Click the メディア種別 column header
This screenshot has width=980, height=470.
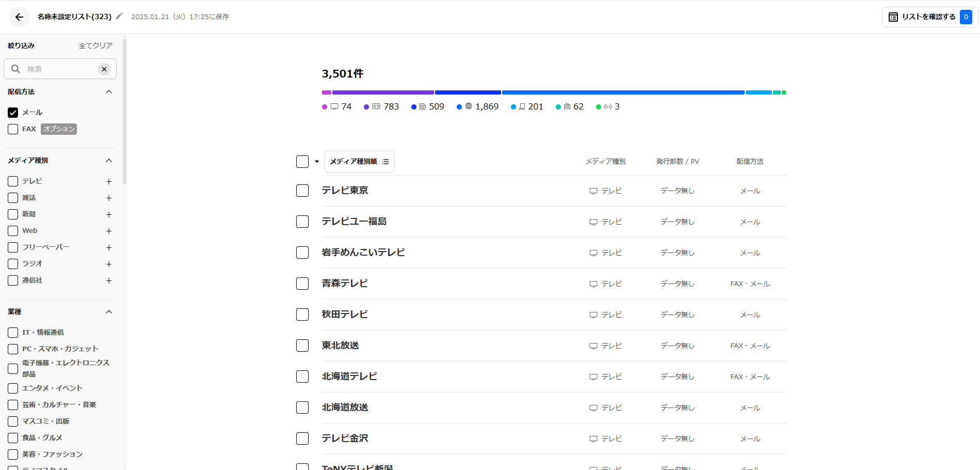tap(605, 162)
